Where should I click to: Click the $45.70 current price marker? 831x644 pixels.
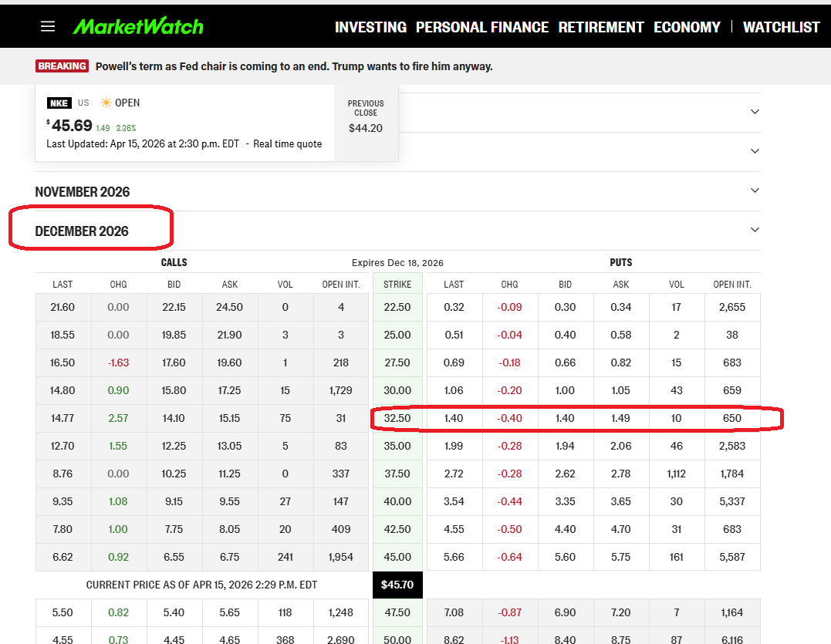point(397,585)
